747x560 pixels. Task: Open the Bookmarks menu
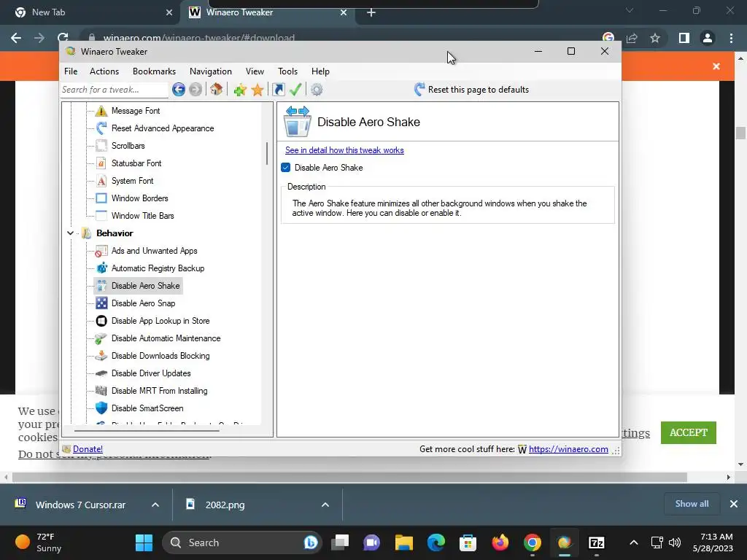click(x=155, y=71)
